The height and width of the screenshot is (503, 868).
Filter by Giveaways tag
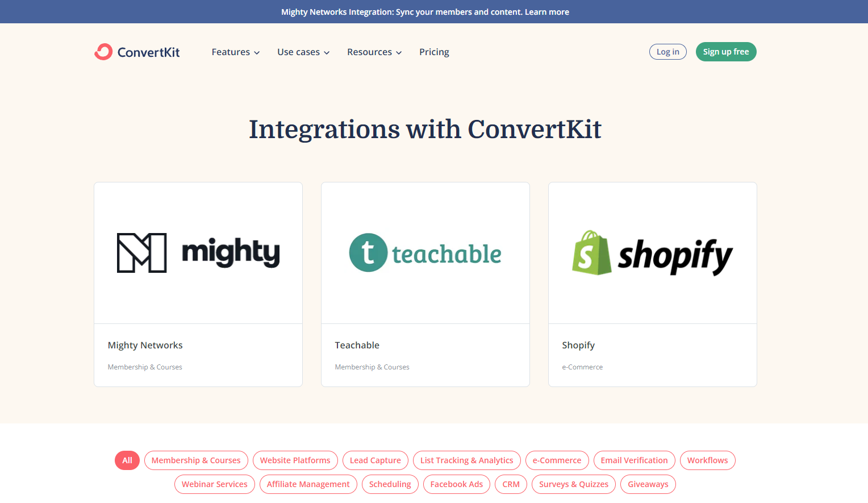(x=648, y=484)
